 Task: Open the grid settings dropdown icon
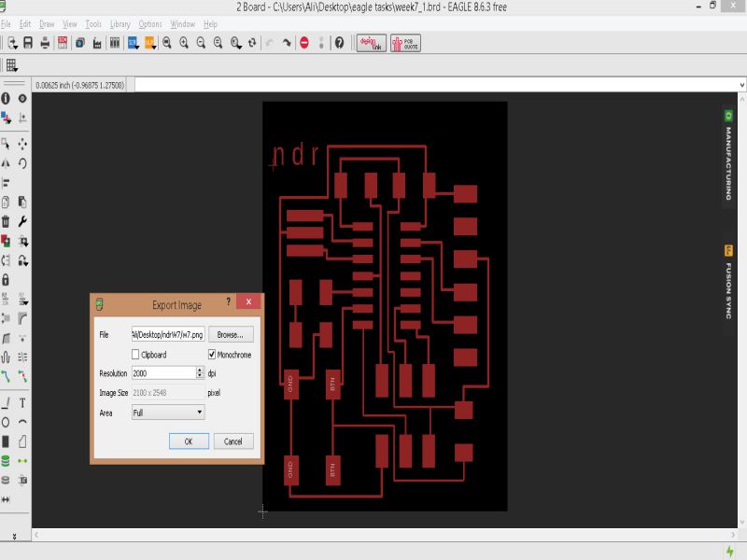(x=11, y=65)
